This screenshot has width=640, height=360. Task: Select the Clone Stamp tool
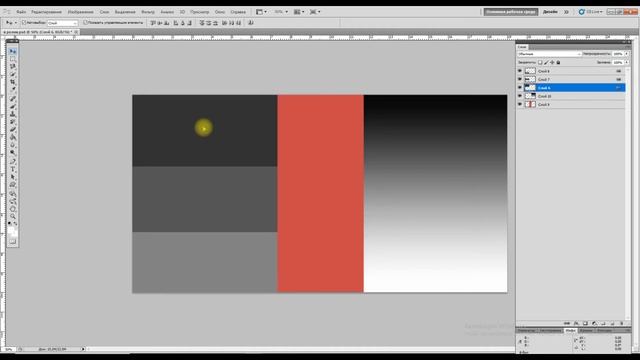(x=13, y=115)
